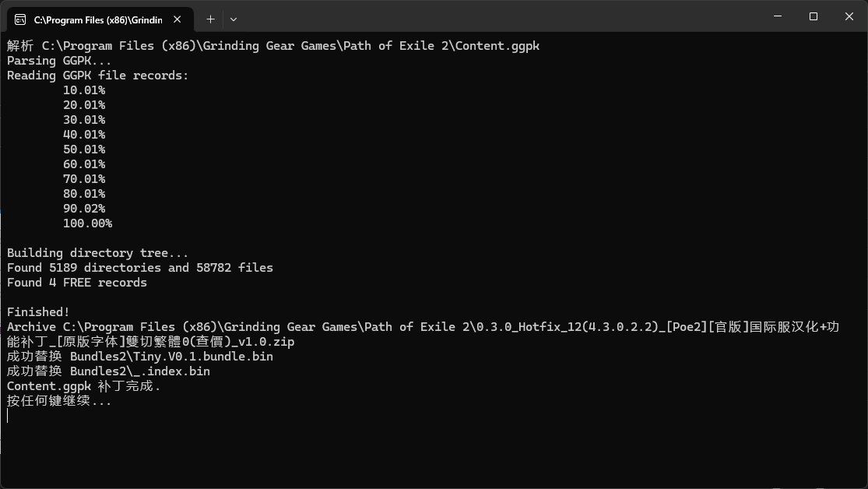Click the "Reading GGPK file records:" line

pos(97,76)
